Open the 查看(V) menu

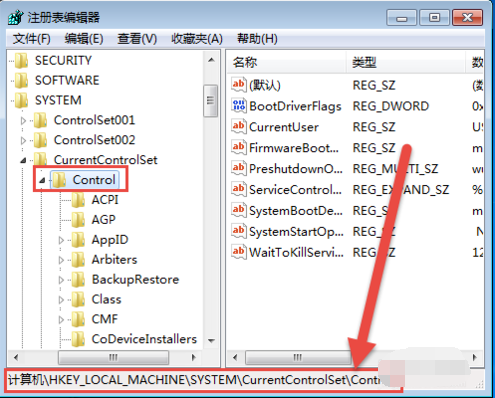click(137, 39)
